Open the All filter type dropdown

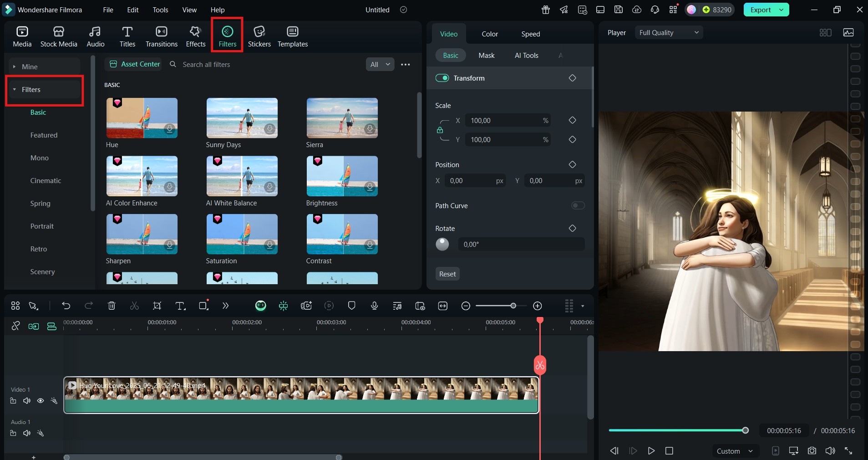click(380, 64)
